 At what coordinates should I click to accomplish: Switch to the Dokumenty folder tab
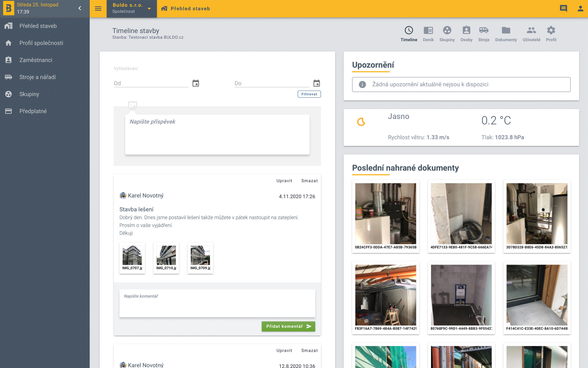point(506,34)
